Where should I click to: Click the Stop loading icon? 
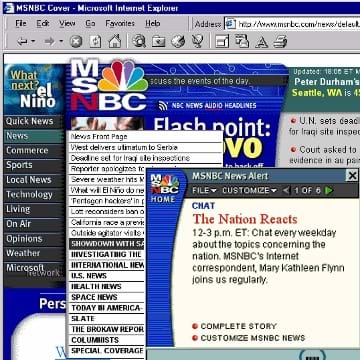(76, 42)
